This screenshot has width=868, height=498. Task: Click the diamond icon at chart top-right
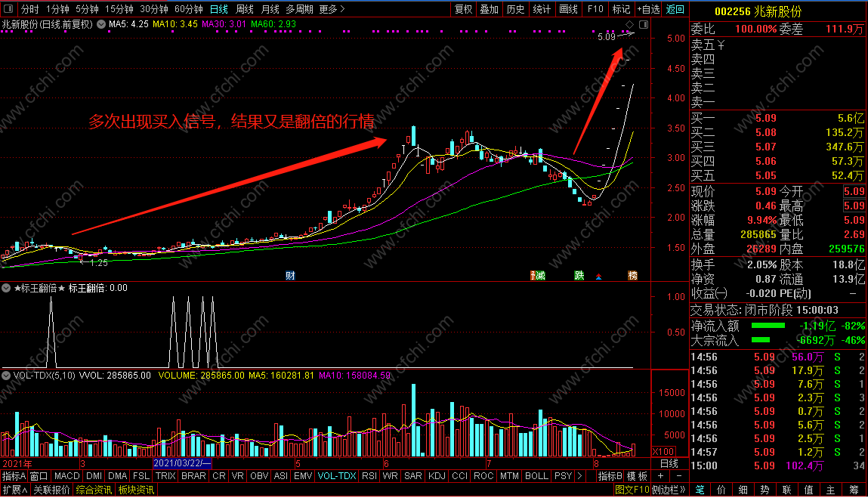[629, 24]
